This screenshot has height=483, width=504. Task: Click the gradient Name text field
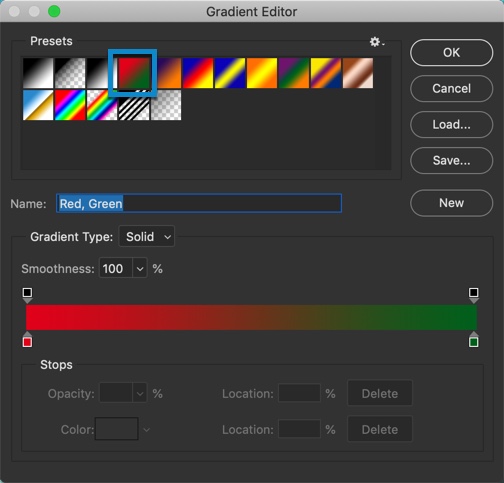click(199, 203)
